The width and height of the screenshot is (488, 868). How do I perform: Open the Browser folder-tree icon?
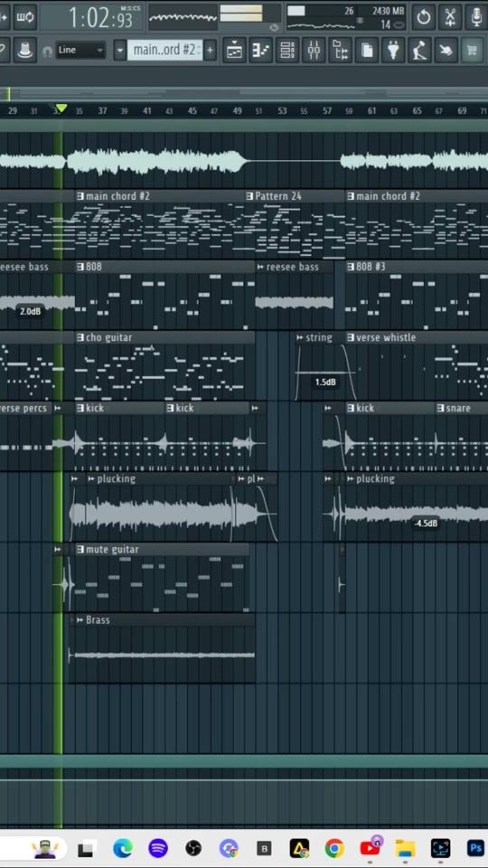(341, 51)
